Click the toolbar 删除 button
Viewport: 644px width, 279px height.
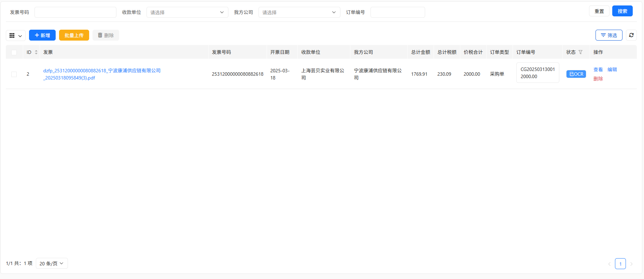pos(106,35)
